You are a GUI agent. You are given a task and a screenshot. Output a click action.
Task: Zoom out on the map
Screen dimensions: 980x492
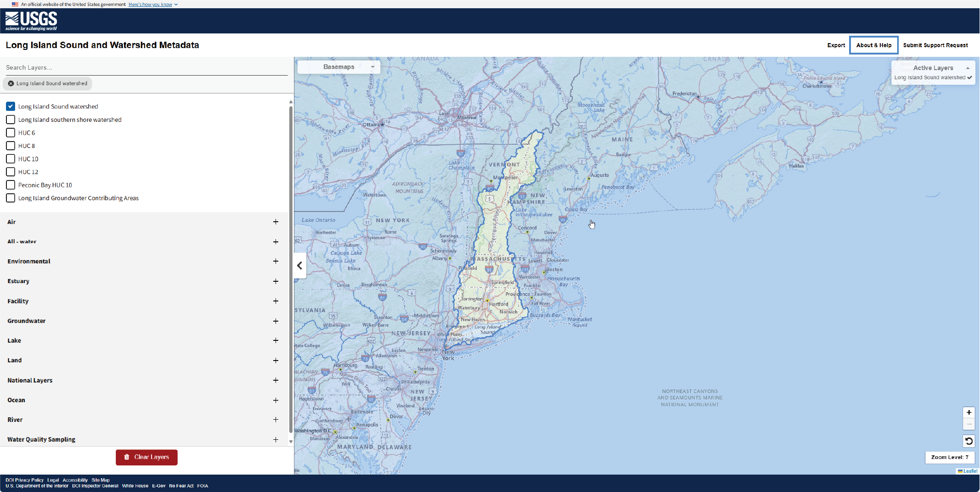969,424
